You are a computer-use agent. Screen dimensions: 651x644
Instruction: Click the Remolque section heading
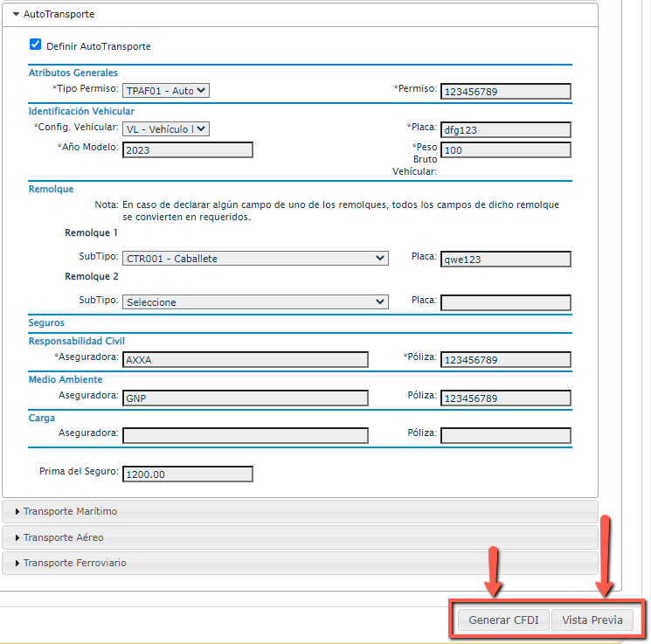click(51, 189)
